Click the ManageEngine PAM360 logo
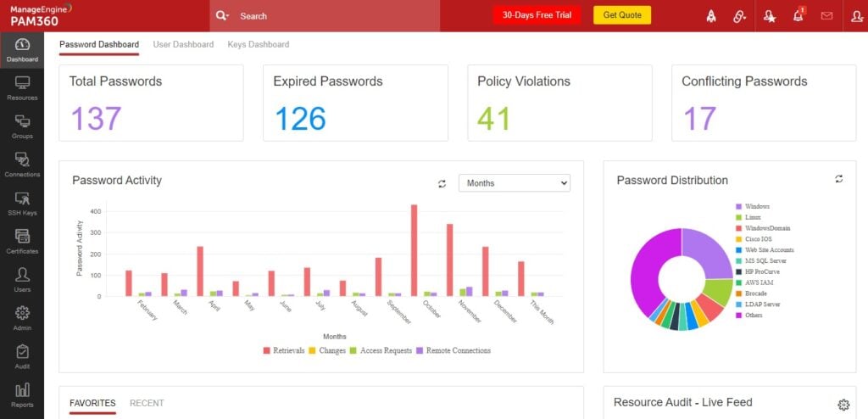Image resolution: width=868 pixels, height=419 pixels. 41,15
